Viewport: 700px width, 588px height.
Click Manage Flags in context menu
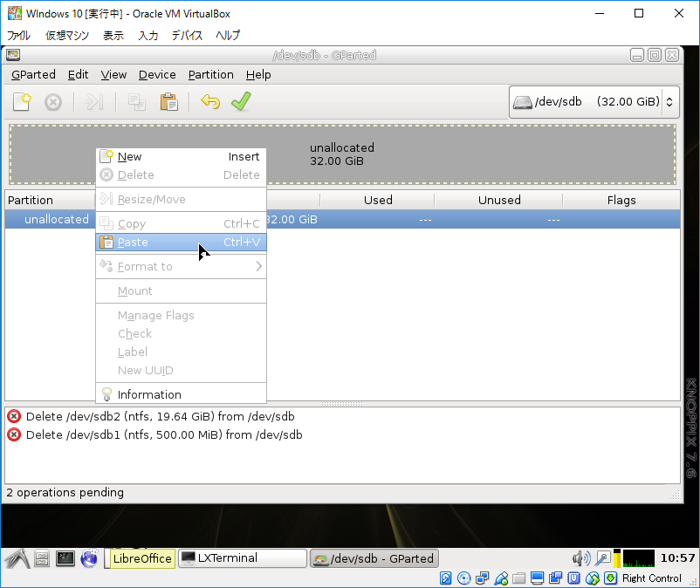tap(181, 316)
